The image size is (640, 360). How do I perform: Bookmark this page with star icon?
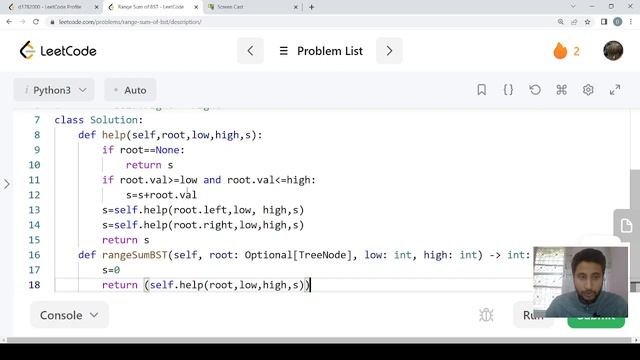coord(587,22)
